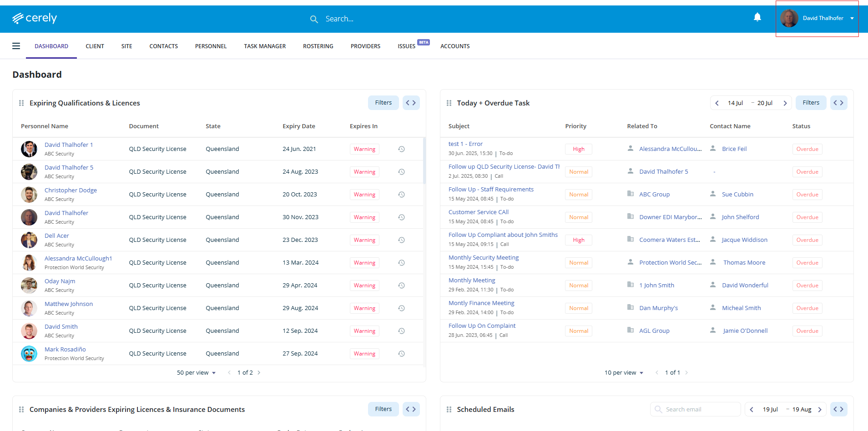The width and height of the screenshot is (868, 431).
Task: Move Scheduled Emails range before 19 Jul
Action: [752, 410]
